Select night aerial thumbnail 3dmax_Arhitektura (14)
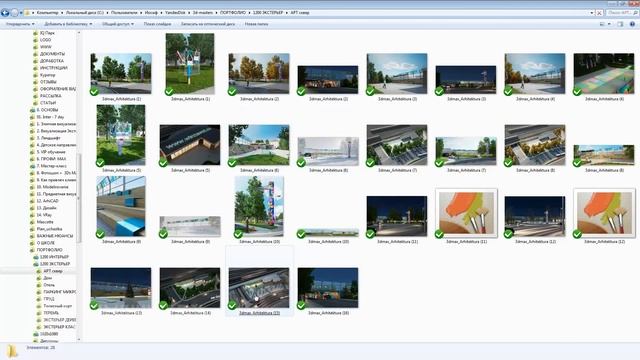The width and height of the screenshot is (640, 360). pos(190,288)
